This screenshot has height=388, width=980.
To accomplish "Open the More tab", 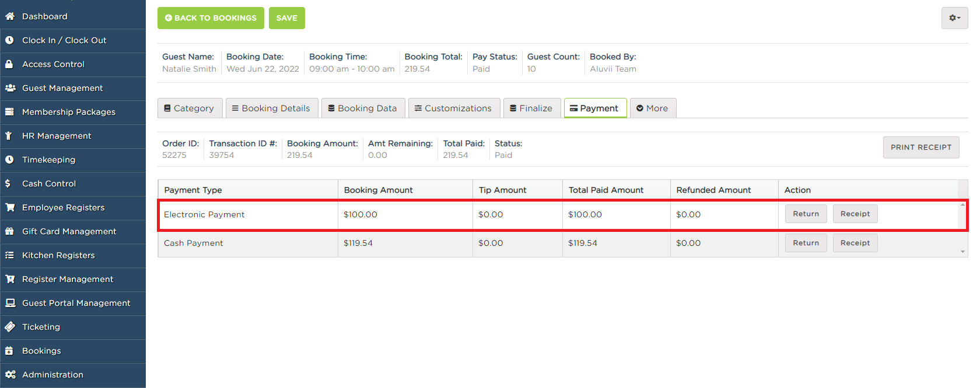I will [x=653, y=108].
